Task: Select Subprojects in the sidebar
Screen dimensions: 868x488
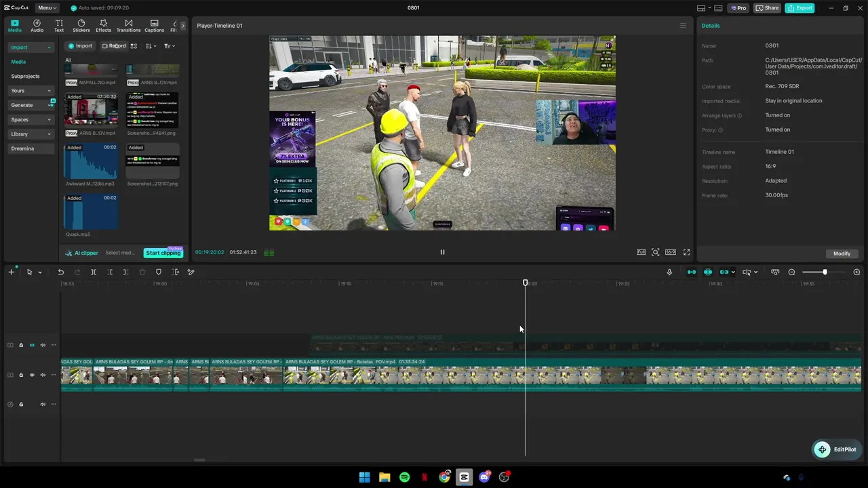Action: point(25,77)
